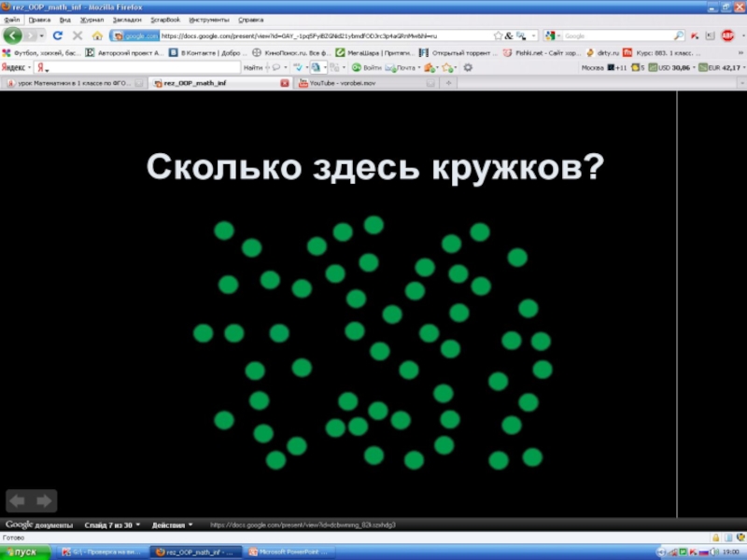Switch to the YouTube vorobei.mov tab
This screenshot has height=560, width=747.
click(366, 83)
